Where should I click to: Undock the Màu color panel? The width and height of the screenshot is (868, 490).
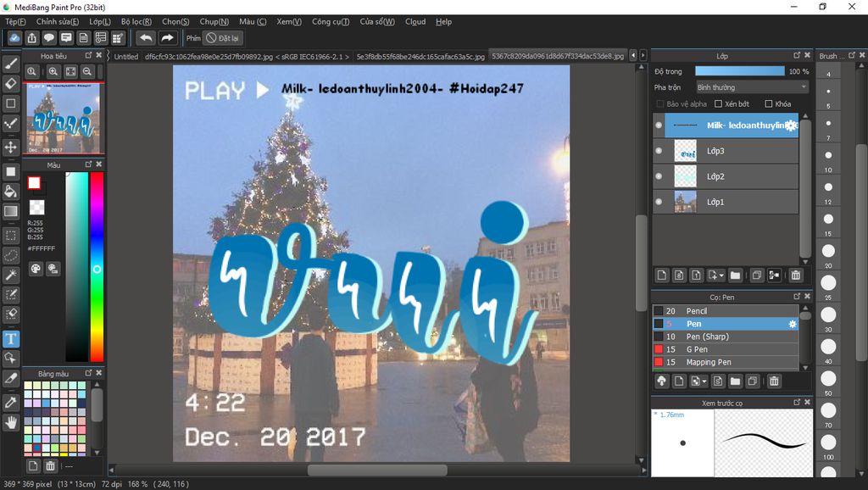tap(88, 164)
